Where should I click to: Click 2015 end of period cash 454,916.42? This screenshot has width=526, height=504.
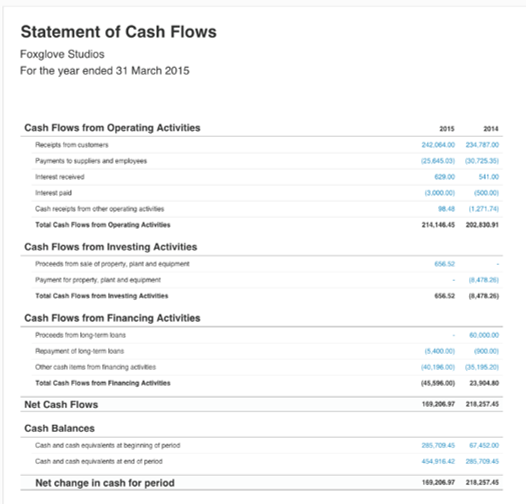pyautogui.click(x=438, y=461)
